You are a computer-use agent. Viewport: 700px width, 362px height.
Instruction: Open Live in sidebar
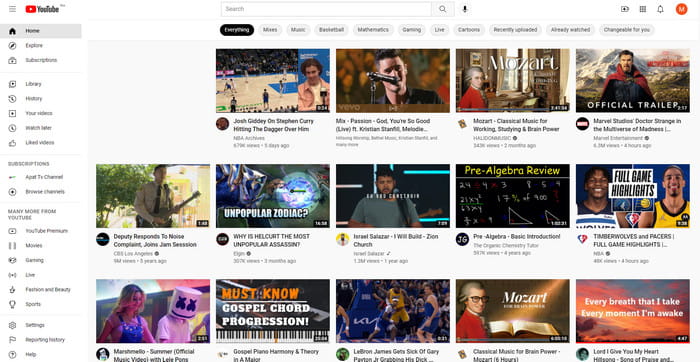click(41, 275)
